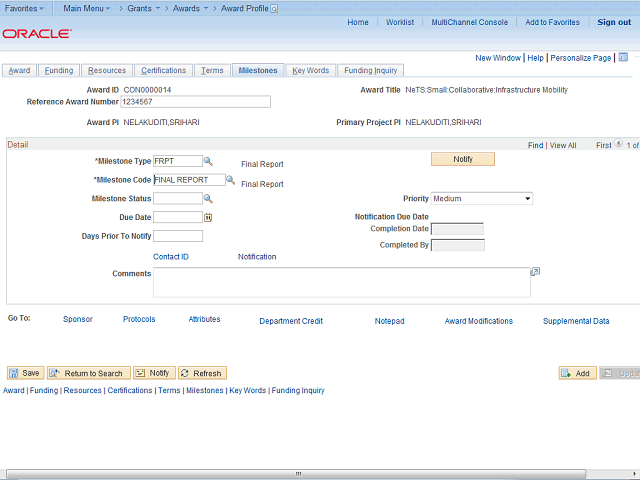Go to the Award Modifications link

[479, 321]
